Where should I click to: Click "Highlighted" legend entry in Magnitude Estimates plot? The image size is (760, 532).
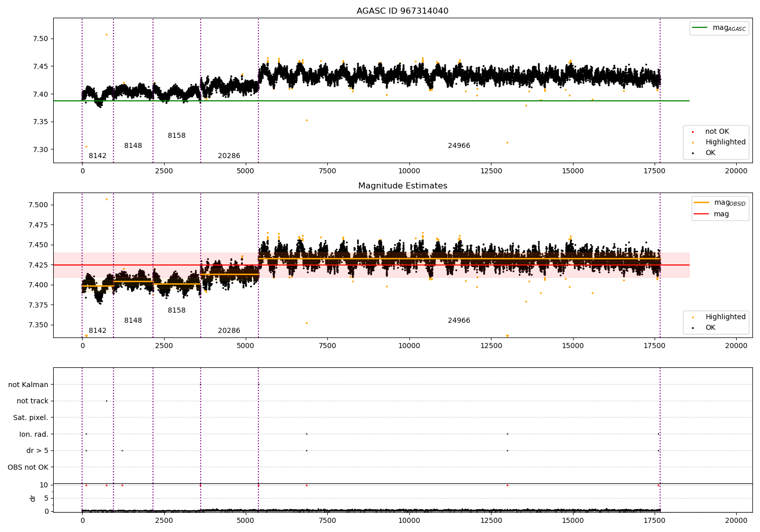tap(719, 317)
